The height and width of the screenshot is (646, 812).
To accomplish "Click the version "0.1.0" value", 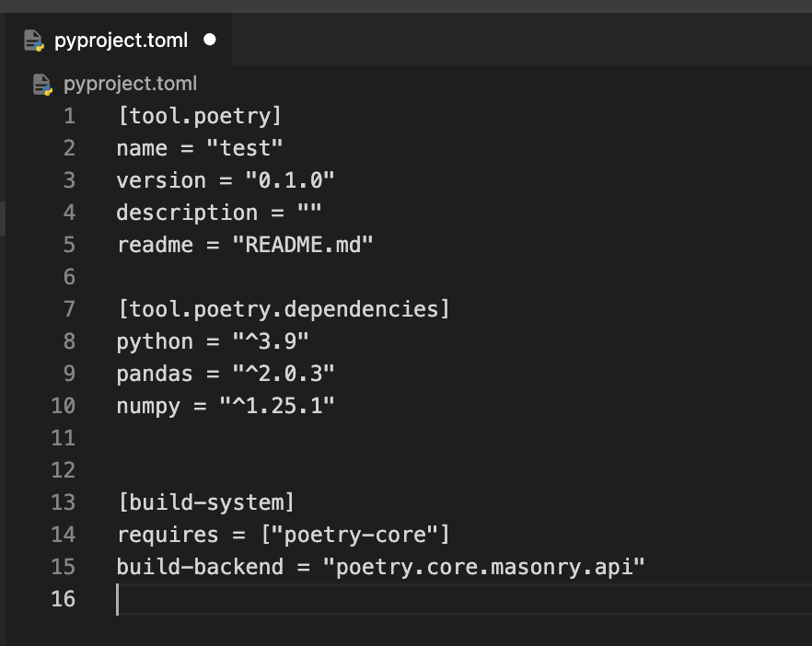I will pos(290,180).
